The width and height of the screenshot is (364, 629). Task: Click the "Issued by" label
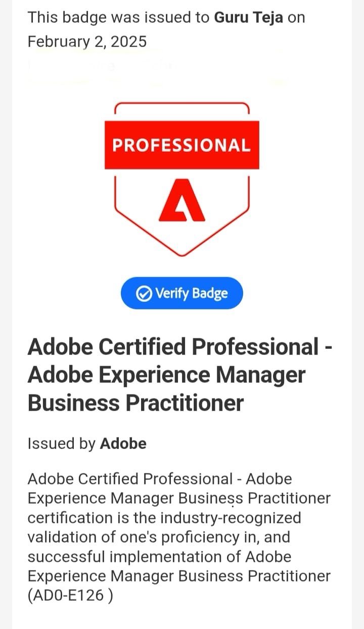(61, 443)
